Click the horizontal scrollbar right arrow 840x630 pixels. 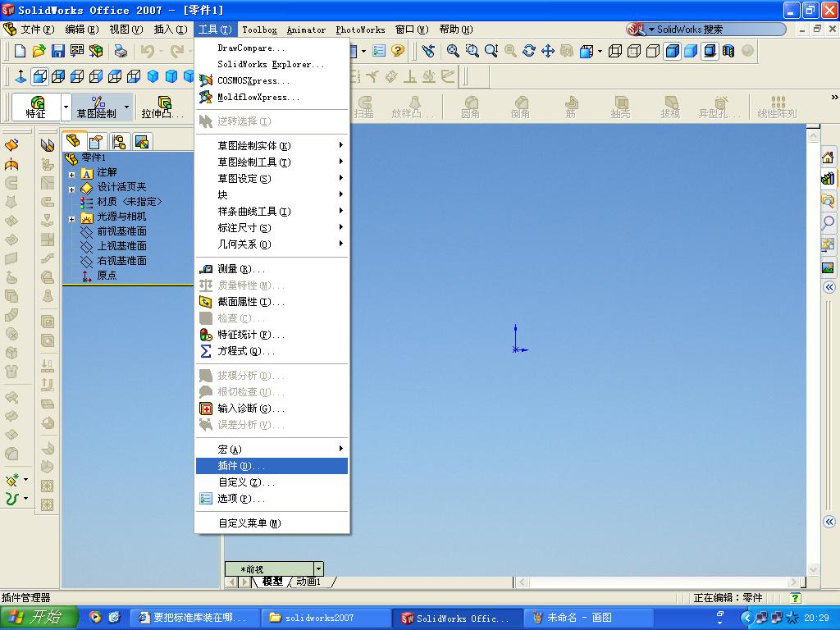pos(793,582)
